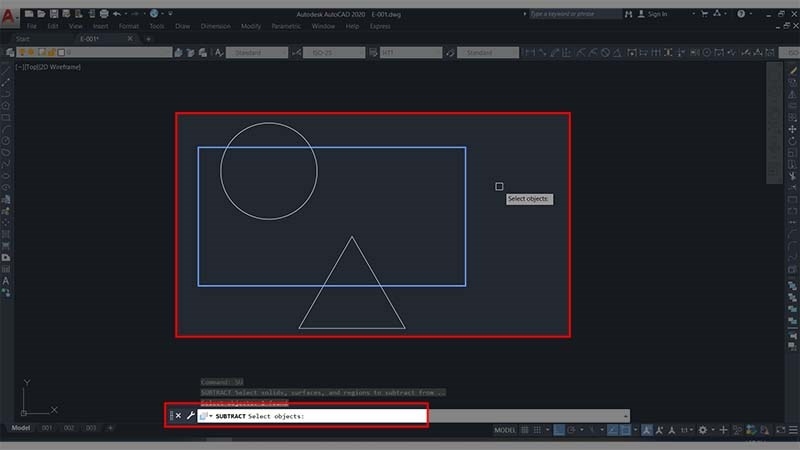Toggle 2D object snap in status bar
Screen dimensions: 800x450
click(x=625, y=430)
